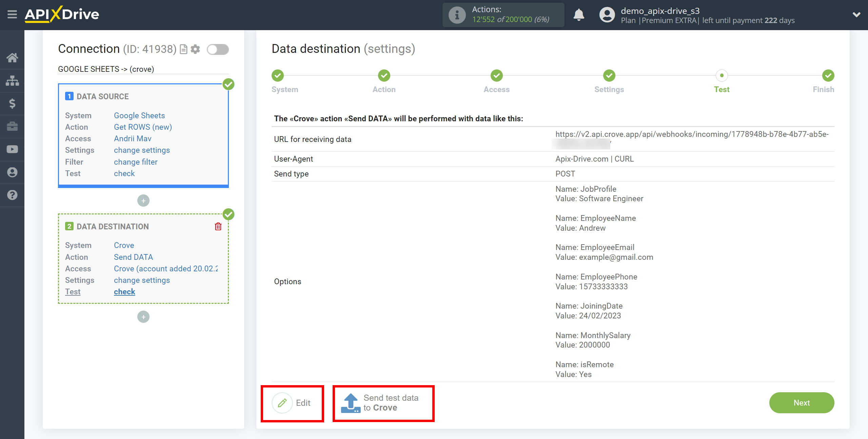This screenshot has width=868, height=439.
Task: Click the Actions usage counter
Action: click(511, 19)
